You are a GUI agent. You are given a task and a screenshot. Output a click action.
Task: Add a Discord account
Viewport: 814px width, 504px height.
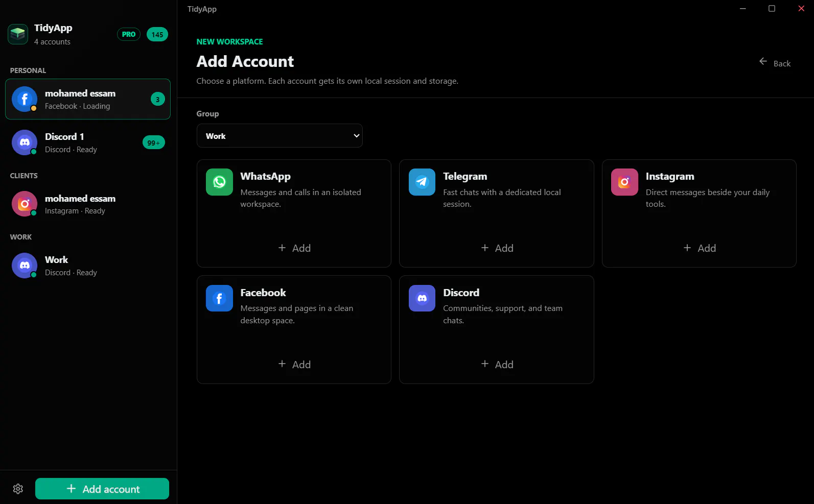[497, 365]
